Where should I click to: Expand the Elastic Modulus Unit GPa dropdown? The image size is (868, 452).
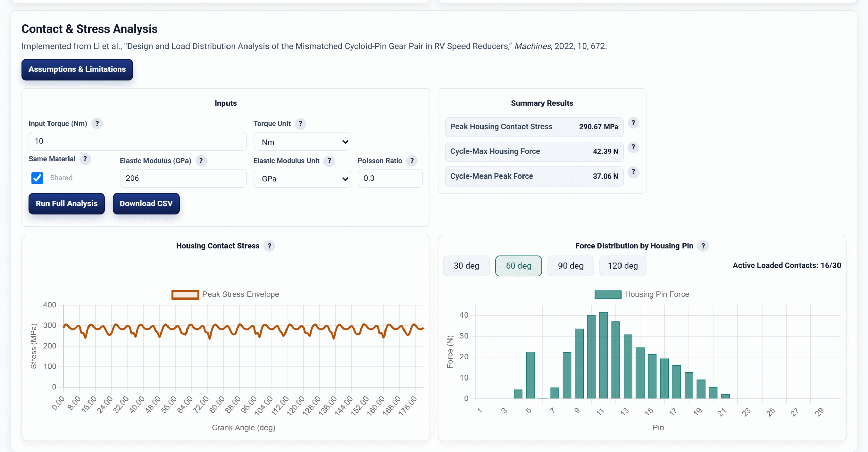click(x=302, y=179)
